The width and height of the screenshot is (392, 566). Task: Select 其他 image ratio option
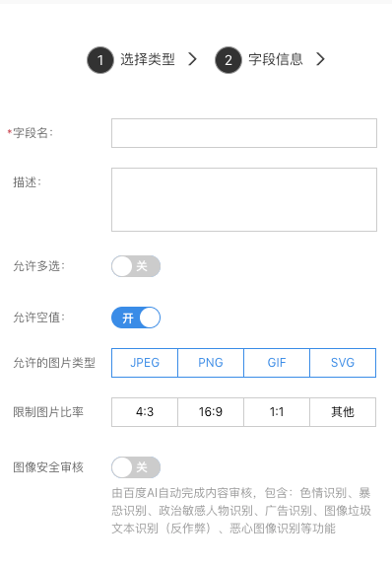pos(343,412)
